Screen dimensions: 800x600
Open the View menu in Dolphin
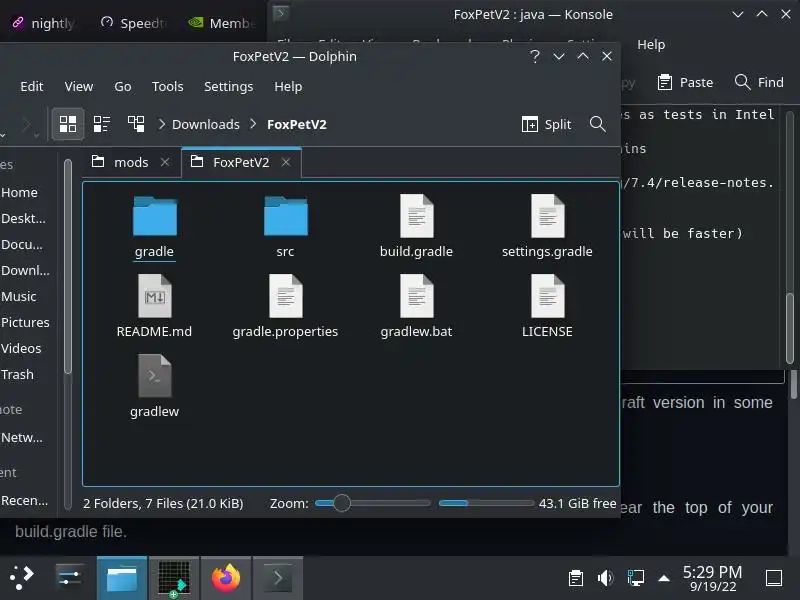tap(79, 86)
